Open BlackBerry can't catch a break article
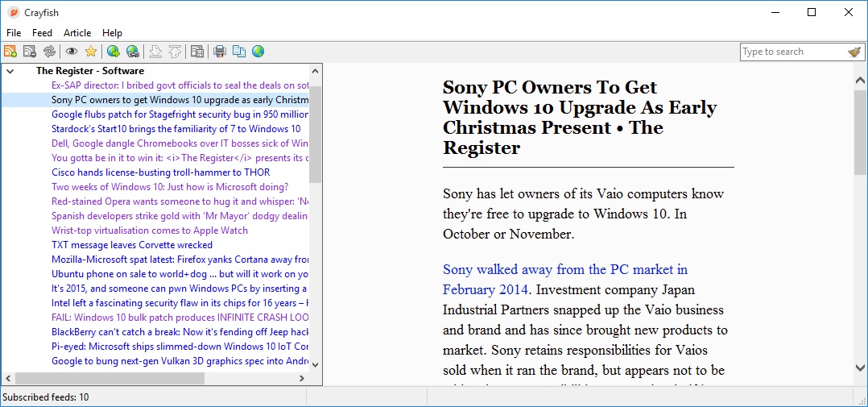The width and height of the screenshot is (868, 407). 180,332
